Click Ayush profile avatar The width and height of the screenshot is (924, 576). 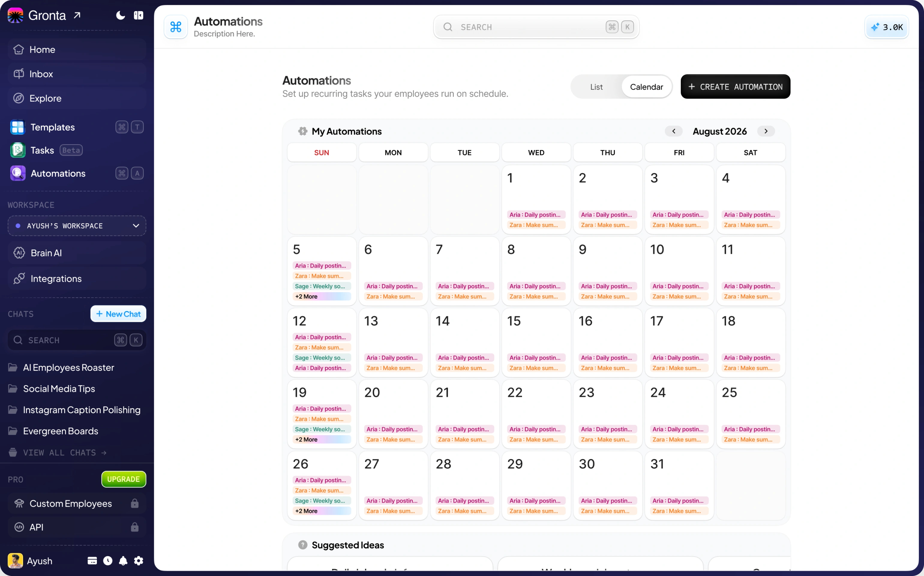(16, 561)
